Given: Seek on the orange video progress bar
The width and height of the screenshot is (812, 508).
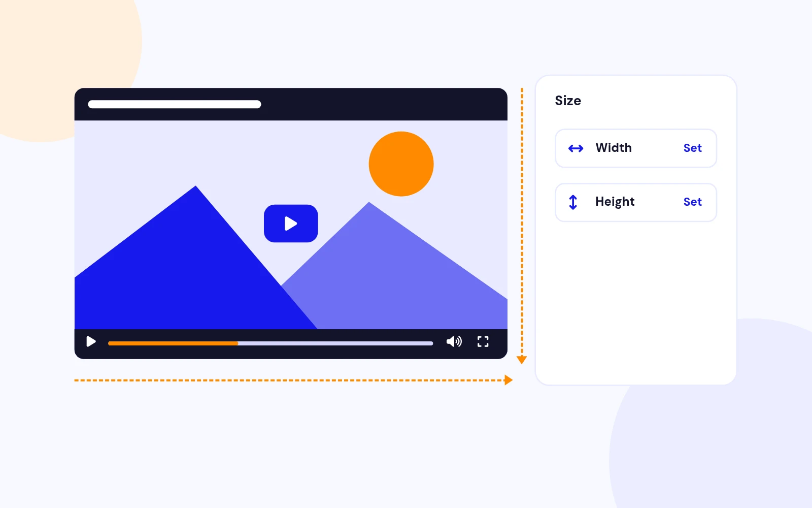Looking at the screenshot, I should click(270, 343).
